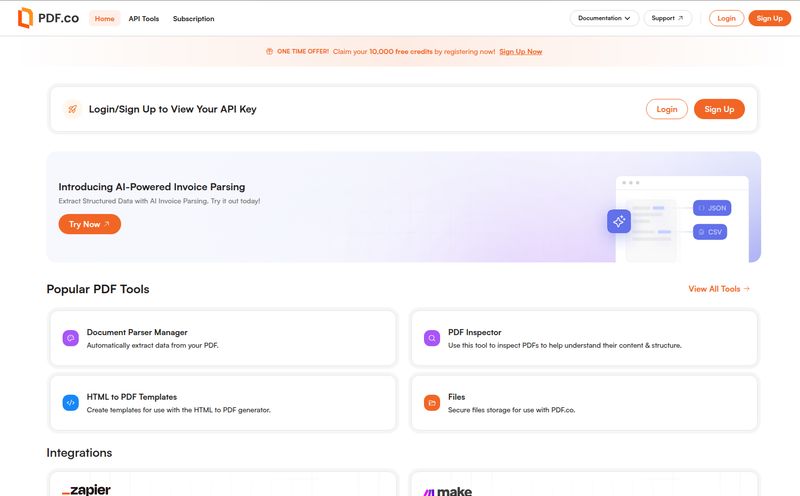Open the Files tool title
Viewport: 800px width, 496px height.
point(457,397)
